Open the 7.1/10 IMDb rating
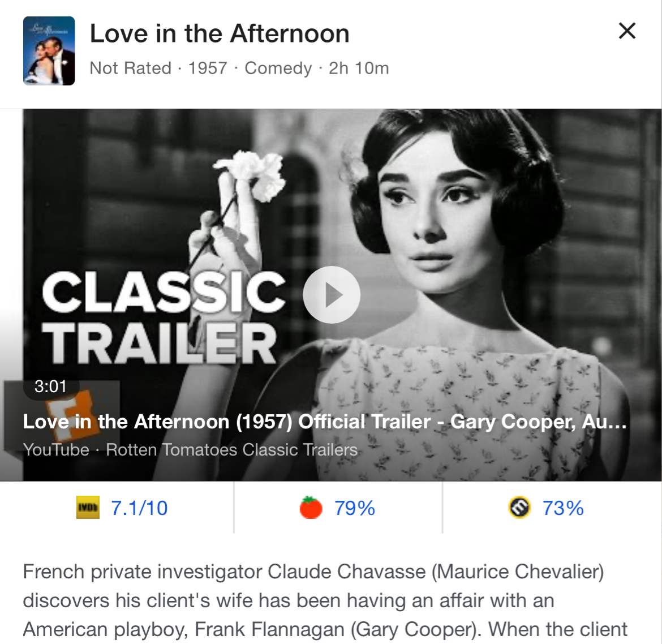This screenshot has height=644, width=662. click(x=139, y=508)
